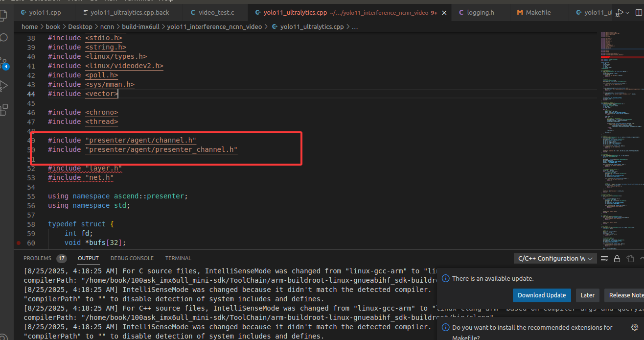Click the '<thread>' include path
The image size is (644, 340).
[101, 122]
